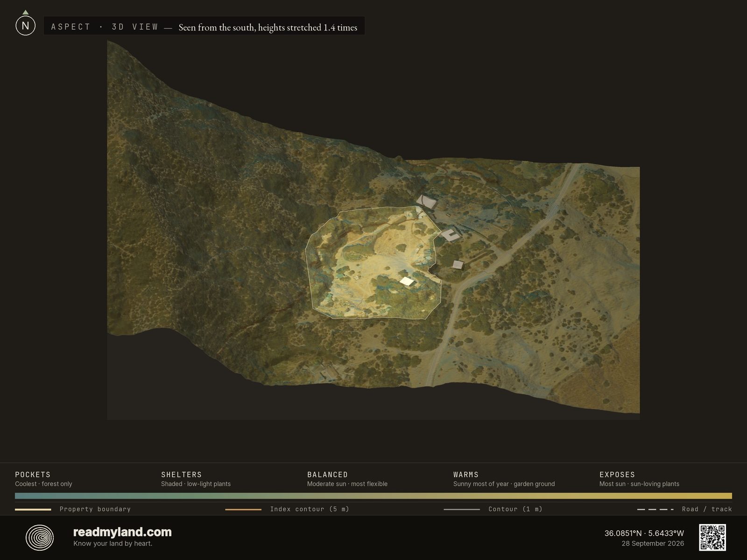Click the orange index contour line swatch
The height and width of the screenshot is (560, 747).
pos(243,510)
